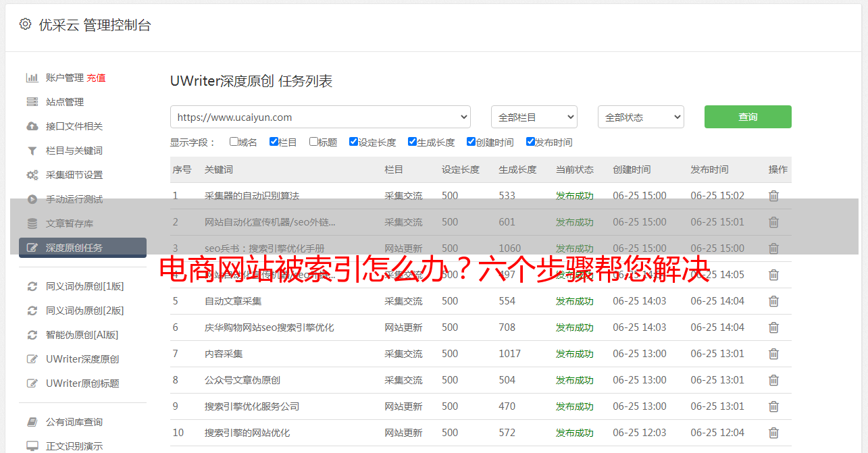Click the 优采云 管理控制台 title
This screenshot has height=453, width=868.
[x=95, y=25]
